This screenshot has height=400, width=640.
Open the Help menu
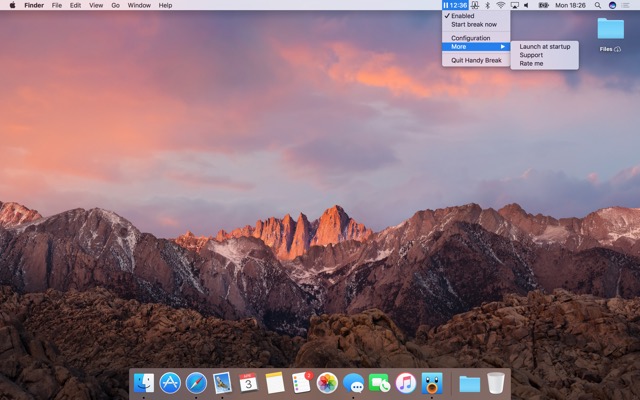[165, 5]
